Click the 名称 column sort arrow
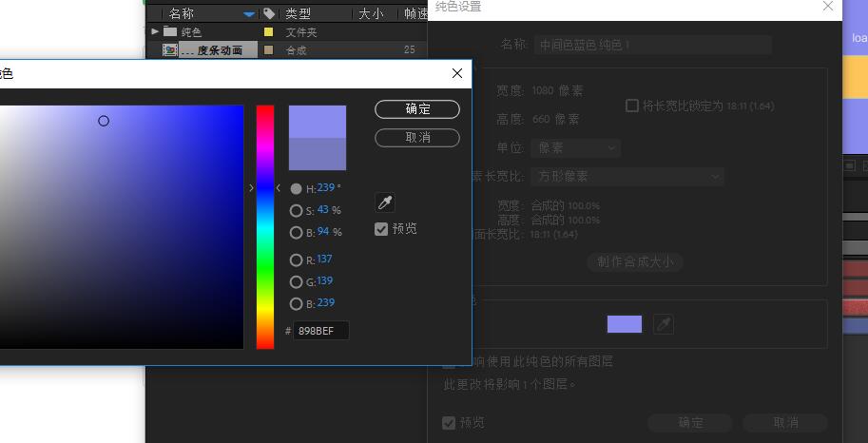The height and width of the screenshot is (443, 868). 250,14
